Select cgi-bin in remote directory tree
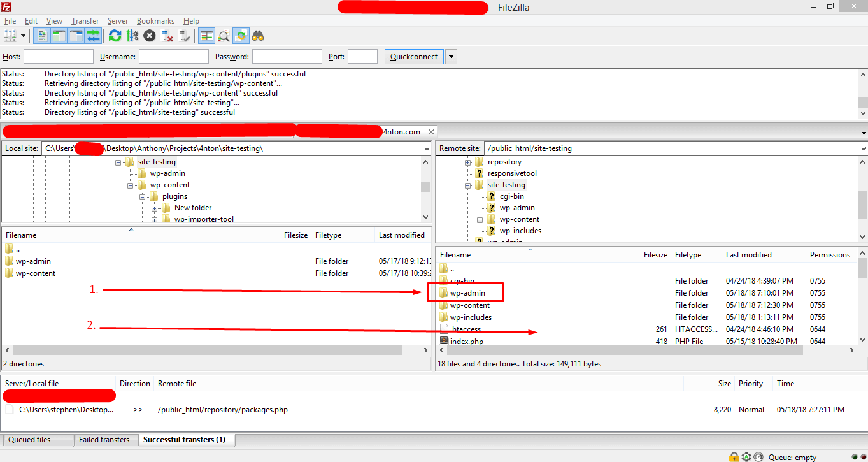 [x=512, y=196]
